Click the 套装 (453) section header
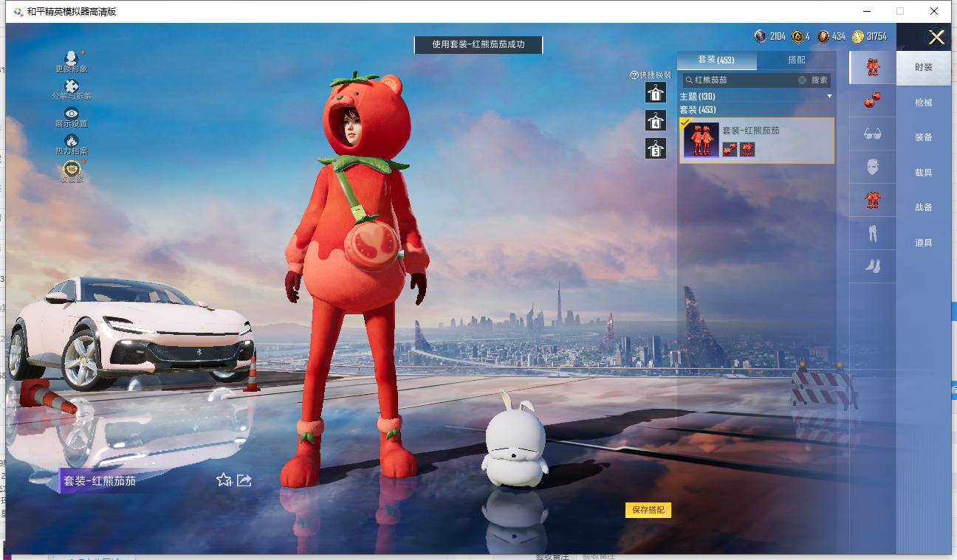The height and width of the screenshot is (560, 957). (x=698, y=110)
